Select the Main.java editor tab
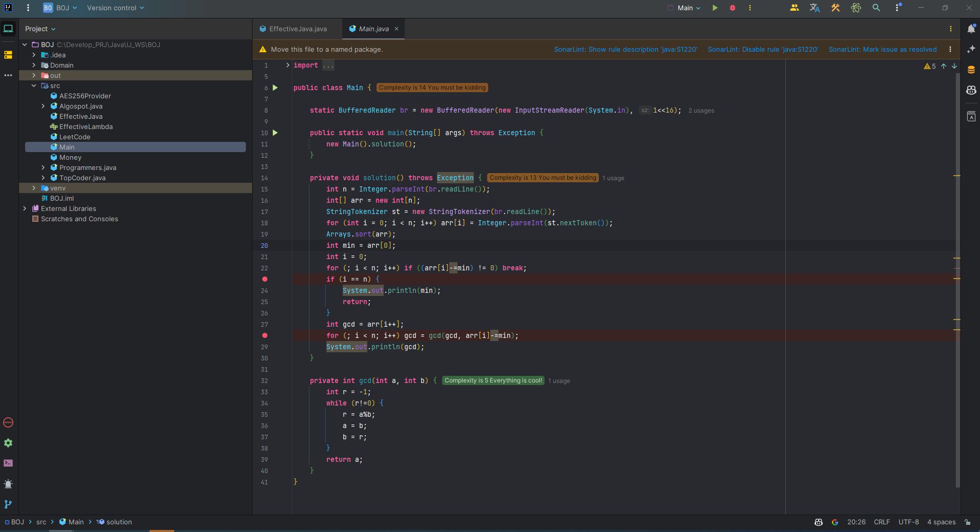This screenshot has width=980, height=532. click(373, 29)
